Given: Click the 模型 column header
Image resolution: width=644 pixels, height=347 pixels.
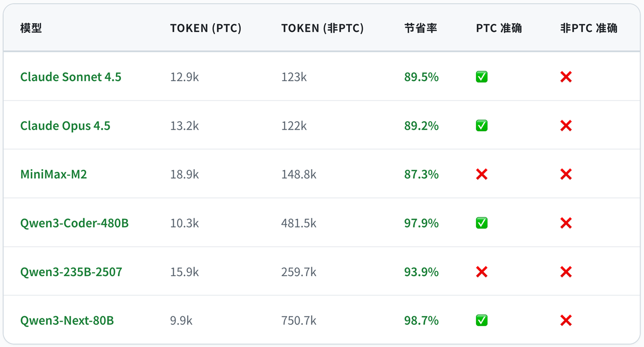Looking at the screenshot, I should point(31,29).
